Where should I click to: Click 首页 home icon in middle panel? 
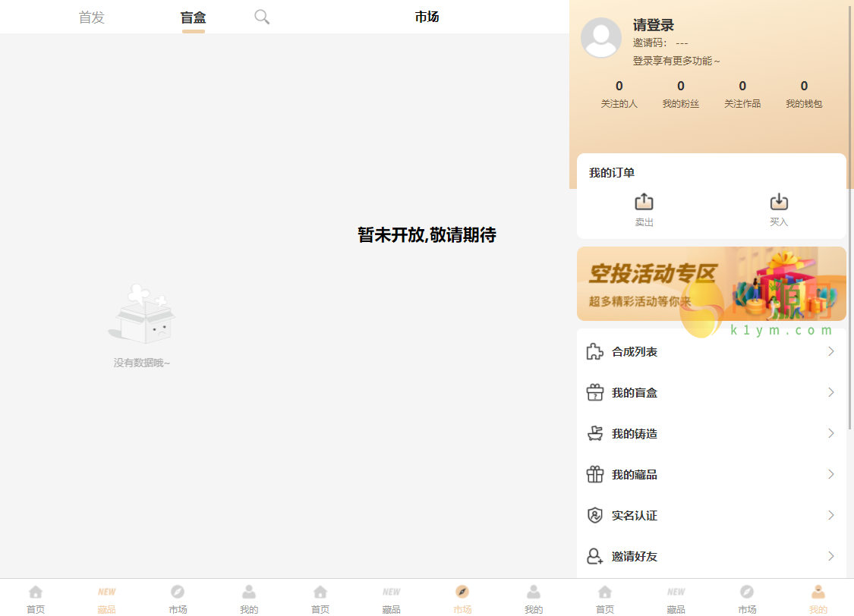coord(320,592)
